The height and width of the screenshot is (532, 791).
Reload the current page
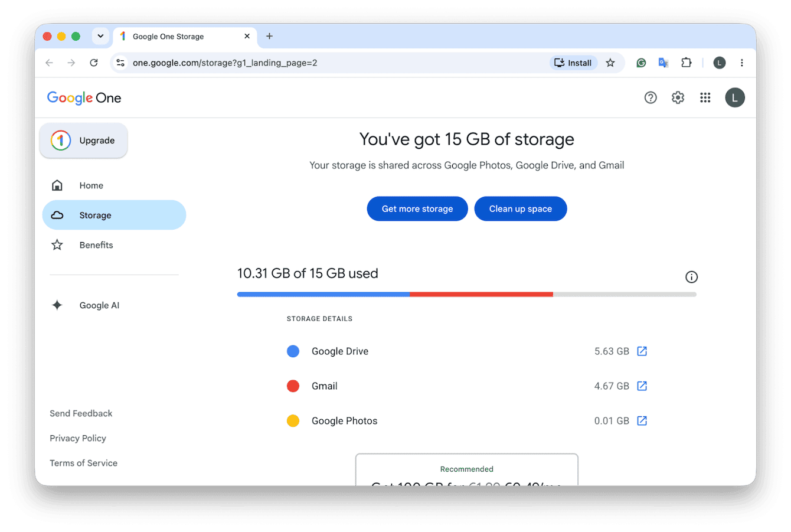pos(94,63)
